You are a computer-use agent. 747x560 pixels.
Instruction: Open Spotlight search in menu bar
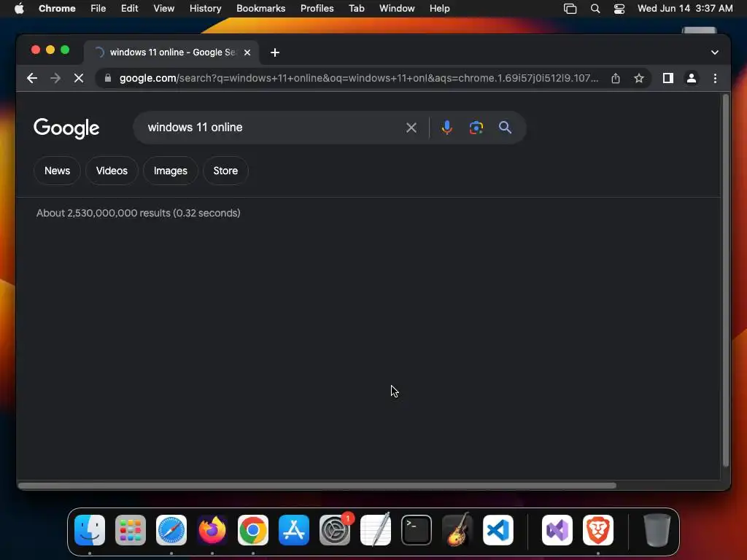coord(595,9)
